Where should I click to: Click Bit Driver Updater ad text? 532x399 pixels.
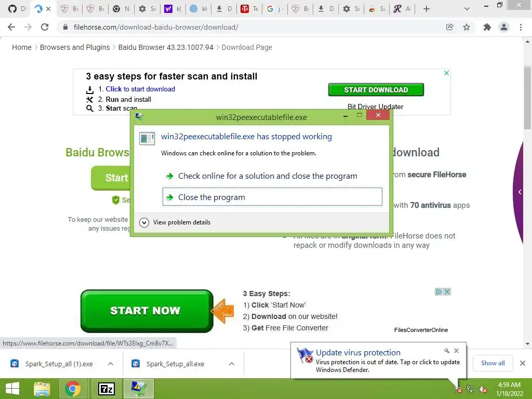[375, 107]
